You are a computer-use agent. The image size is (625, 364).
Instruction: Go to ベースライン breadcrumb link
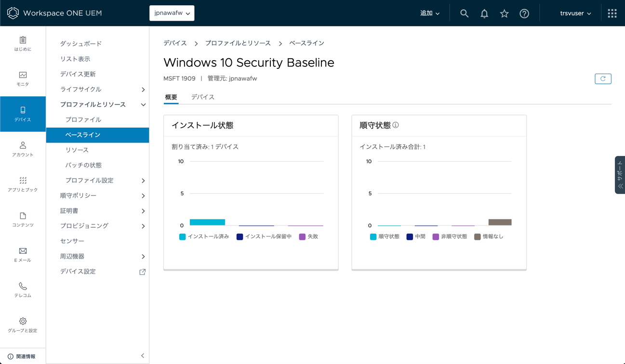[306, 43]
